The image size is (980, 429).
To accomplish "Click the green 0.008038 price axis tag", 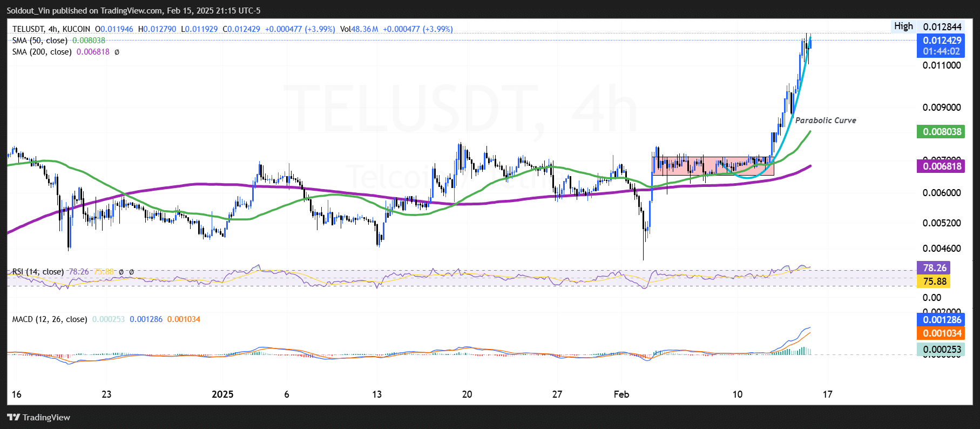I will (x=942, y=132).
